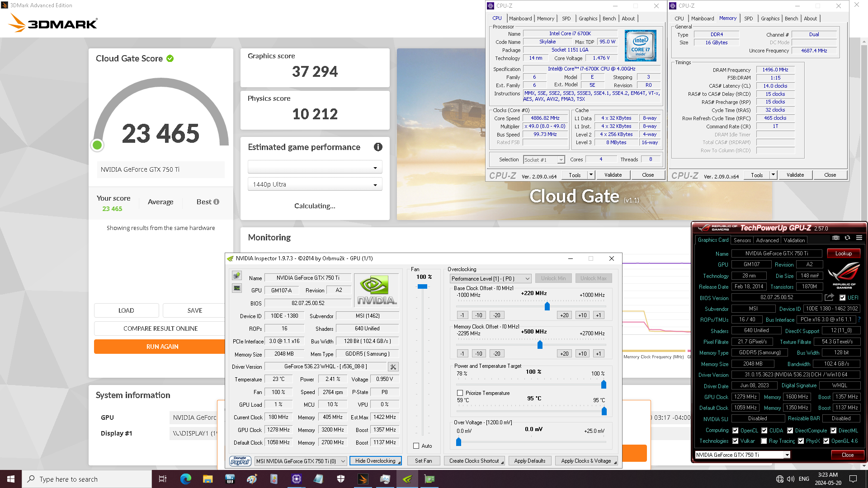This screenshot has width=868, height=488.
Task: Open NVIDIA Inspector from the taskbar
Action: tap(407, 479)
